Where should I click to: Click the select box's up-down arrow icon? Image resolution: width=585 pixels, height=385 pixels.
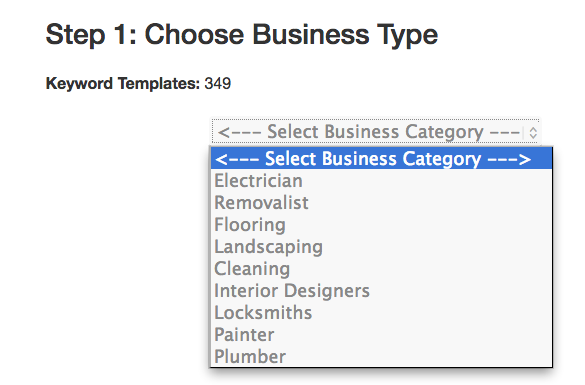533,133
